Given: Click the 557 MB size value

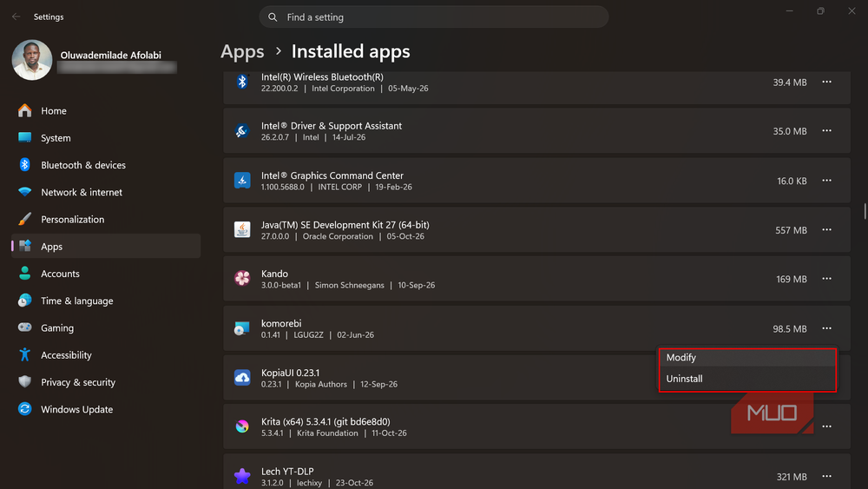Looking at the screenshot, I should coord(791,230).
